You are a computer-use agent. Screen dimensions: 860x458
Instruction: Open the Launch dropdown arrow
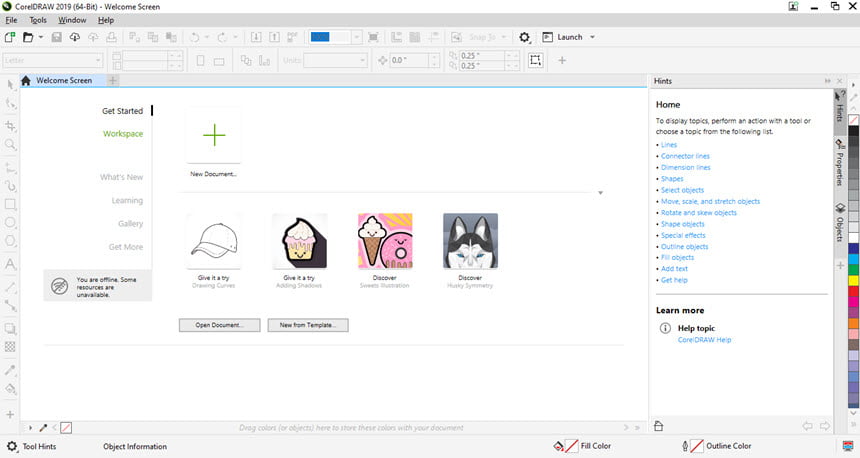592,37
